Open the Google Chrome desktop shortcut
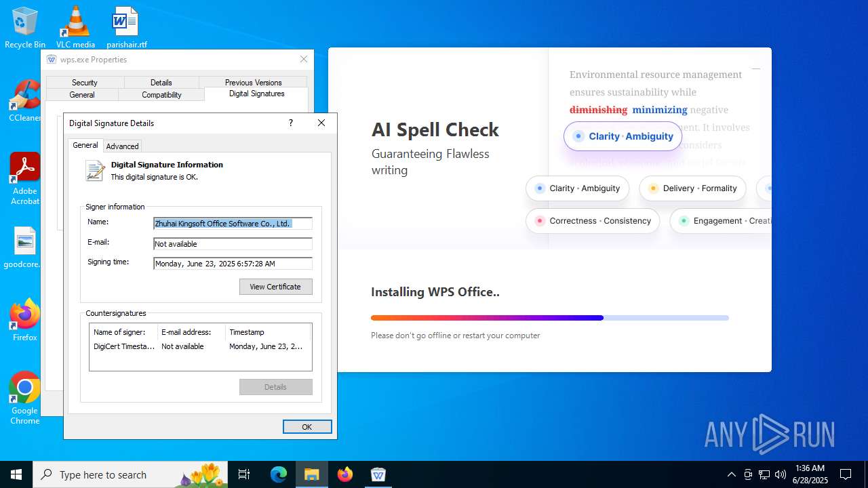This screenshot has width=868, height=488. pos(25,399)
